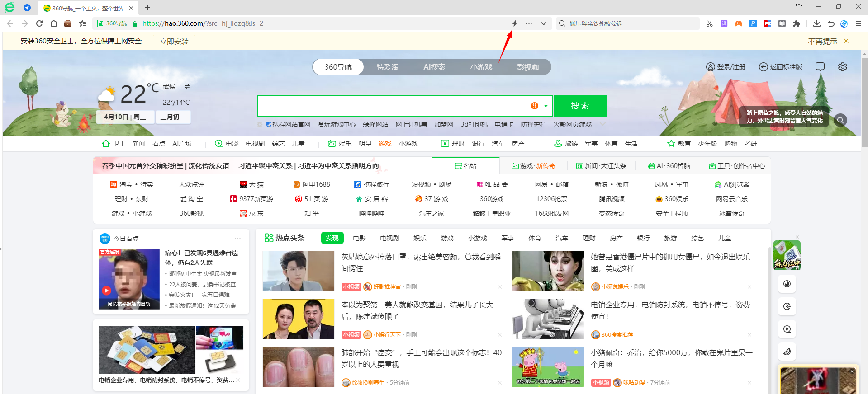Close the yellow install banner
The width and height of the screenshot is (868, 394).
tap(846, 41)
